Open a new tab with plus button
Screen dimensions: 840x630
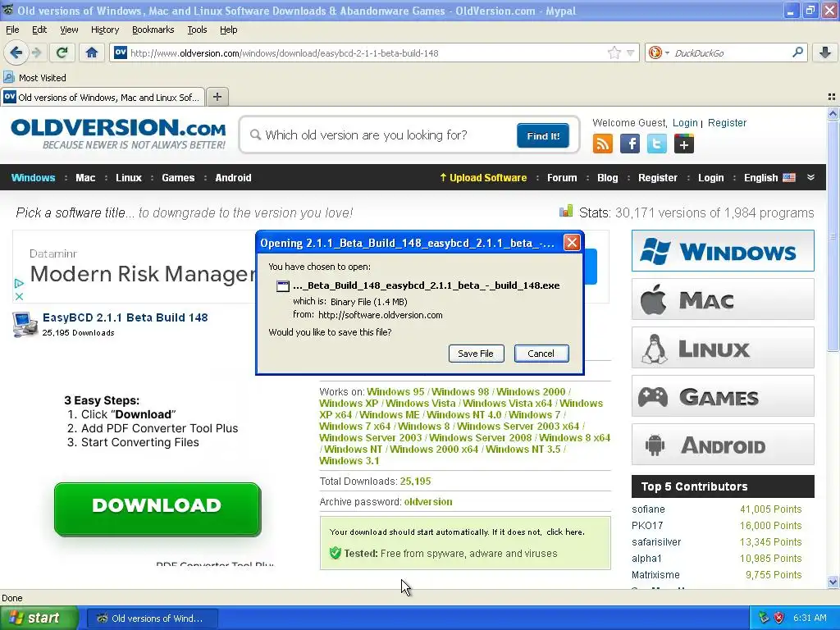coord(217,97)
